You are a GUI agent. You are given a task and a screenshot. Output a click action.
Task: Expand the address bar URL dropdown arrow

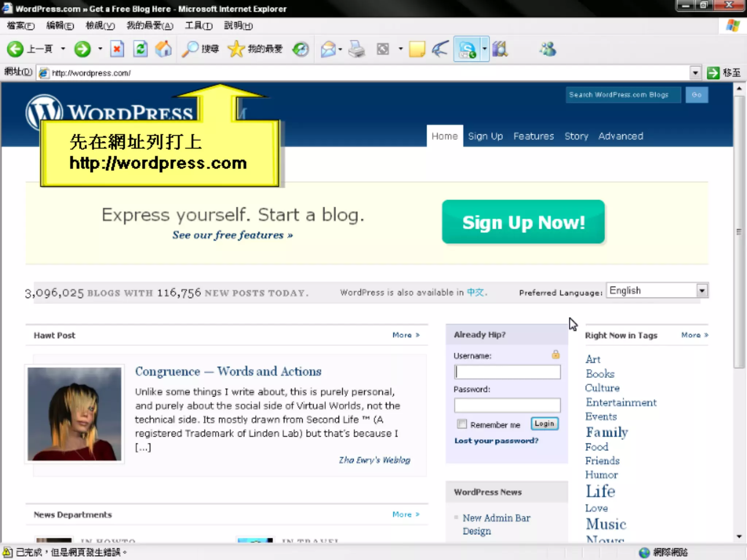695,73
